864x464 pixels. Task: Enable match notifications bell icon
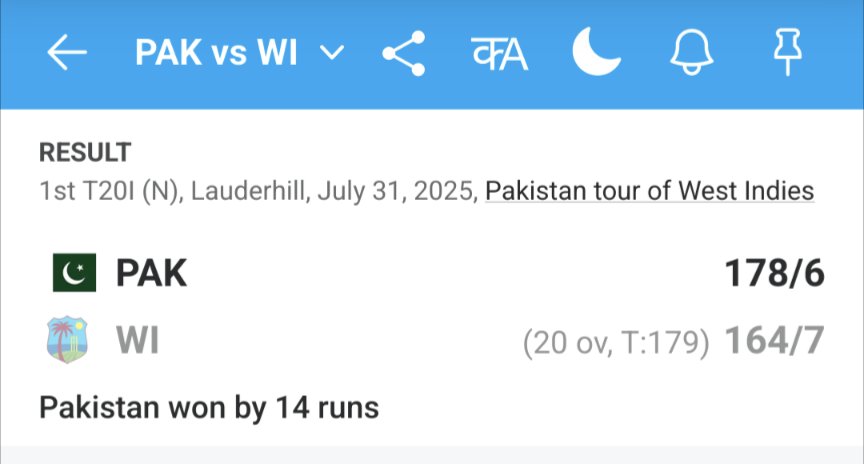pos(692,52)
